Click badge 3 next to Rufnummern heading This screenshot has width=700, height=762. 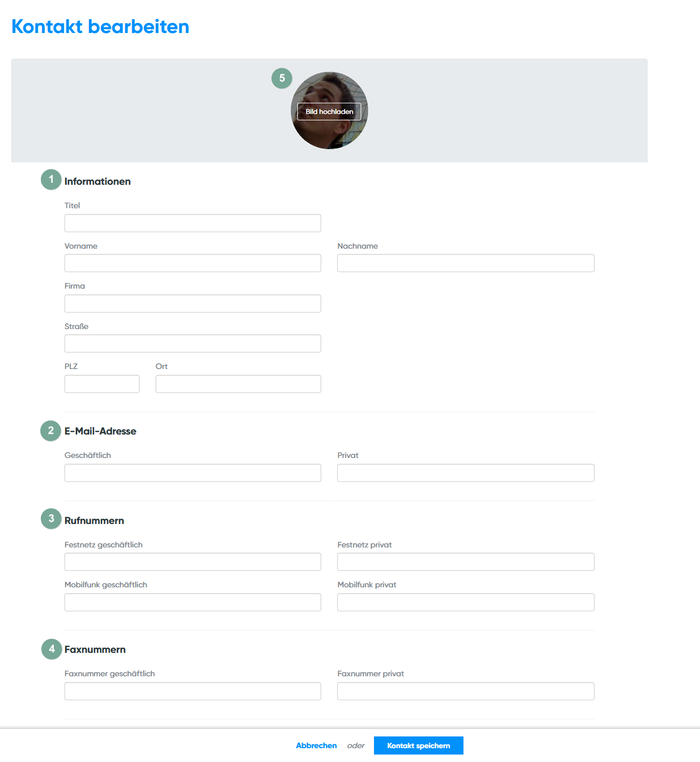(51, 519)
